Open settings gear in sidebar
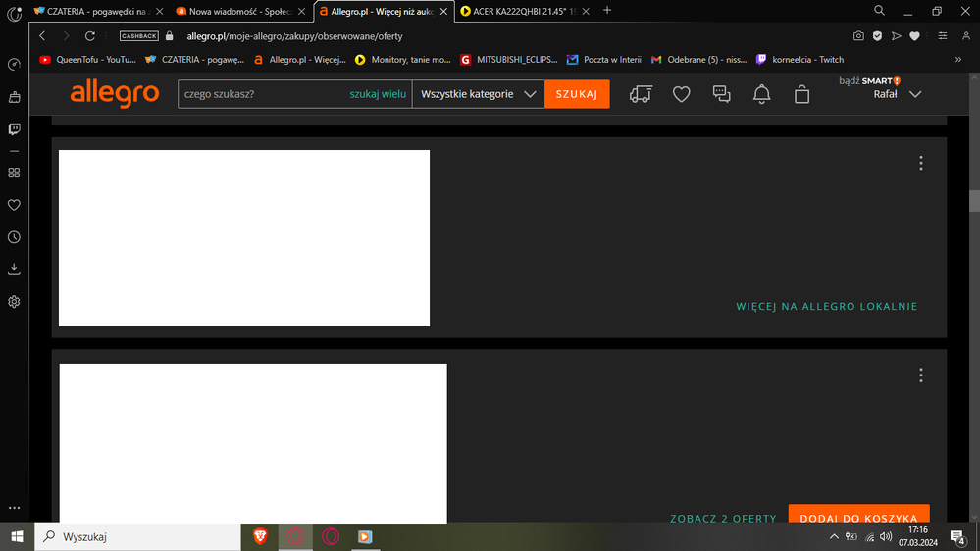The image size is (980, 551). [x=14, y=302]
